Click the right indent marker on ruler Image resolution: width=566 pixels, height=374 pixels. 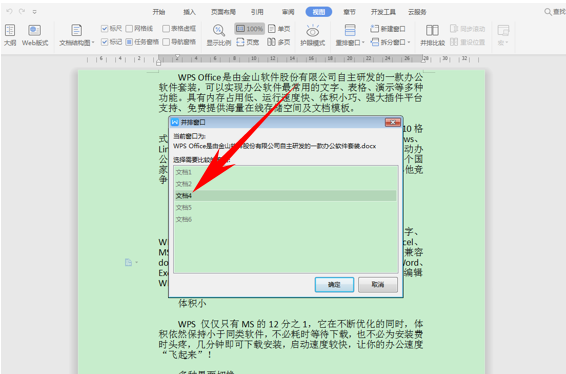[423, 61]
